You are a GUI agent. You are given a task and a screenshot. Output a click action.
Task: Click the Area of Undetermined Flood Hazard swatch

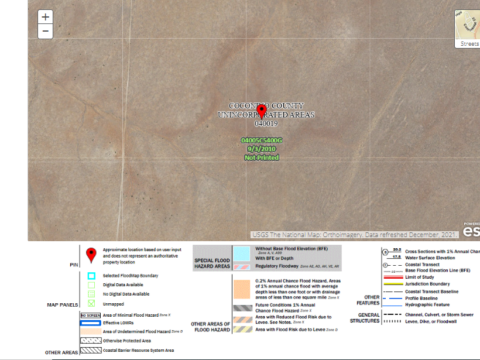coord(91,331)
